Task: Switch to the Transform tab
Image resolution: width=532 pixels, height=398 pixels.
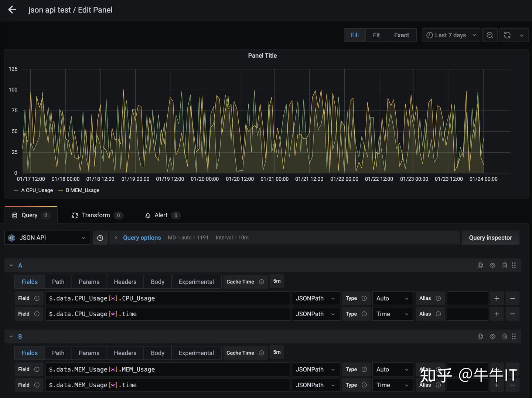Action: (x=96, y=215)
